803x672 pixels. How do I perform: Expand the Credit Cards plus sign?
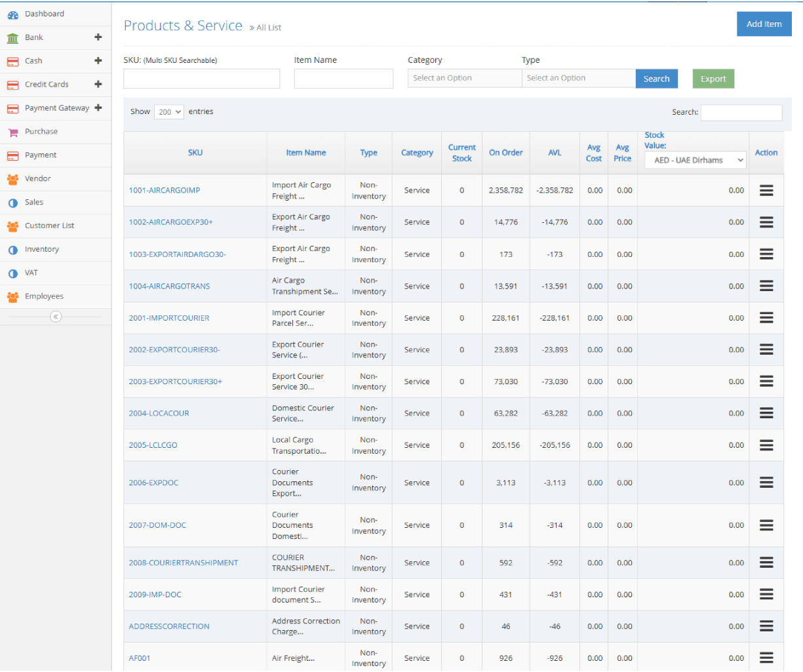click(98, 84)
